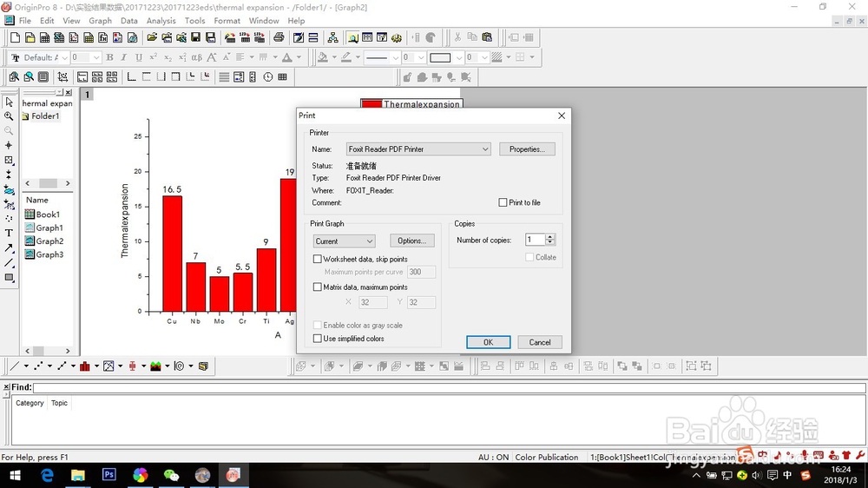Viewport: 868px width, 488px height.
Task: Apply superscript formatting
Action: tap(154, 57)
